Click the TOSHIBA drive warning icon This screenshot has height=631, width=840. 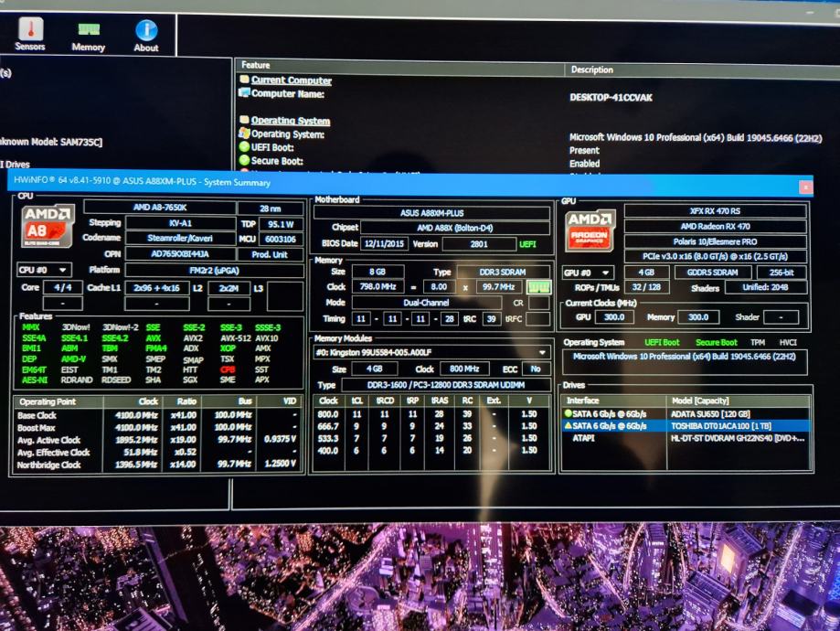568,425
